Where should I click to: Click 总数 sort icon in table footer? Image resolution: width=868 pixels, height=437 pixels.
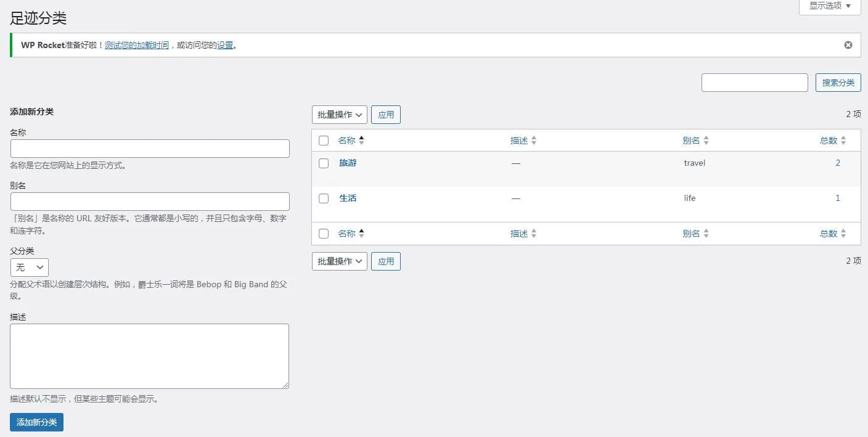pyautogui.click(x=843, y=234)
